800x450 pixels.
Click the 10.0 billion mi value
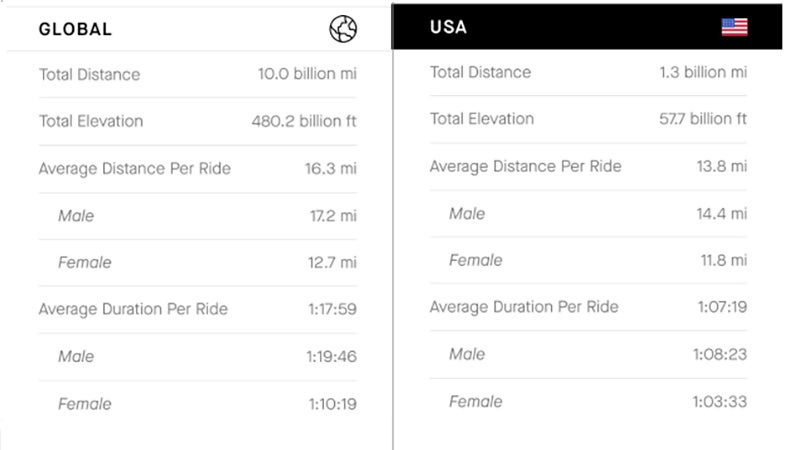pos(306,75)
